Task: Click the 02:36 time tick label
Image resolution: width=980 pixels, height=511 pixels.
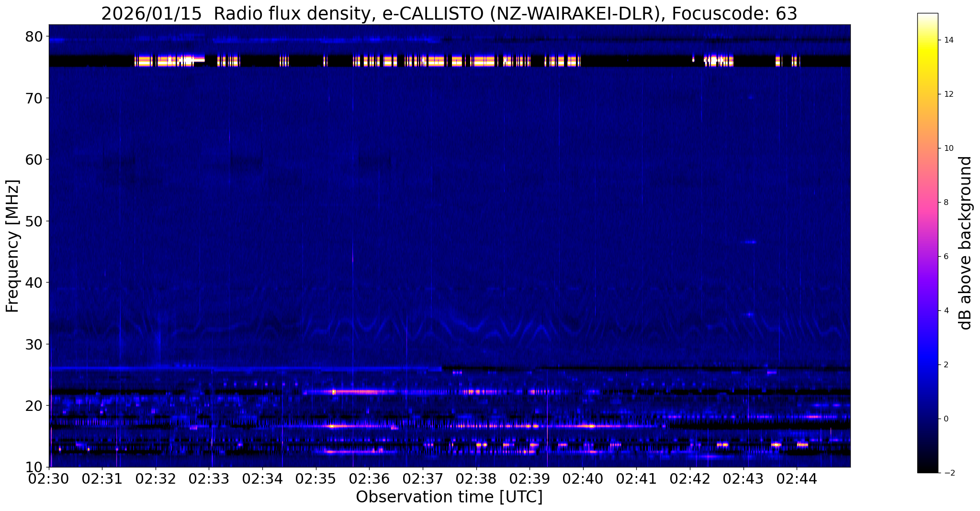Action: (369, 479)
